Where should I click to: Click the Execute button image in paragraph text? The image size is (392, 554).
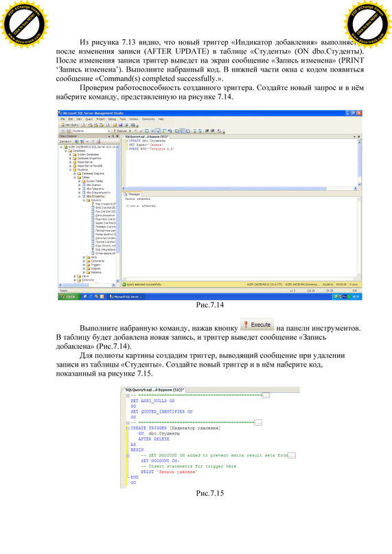(x=257, y=325)
